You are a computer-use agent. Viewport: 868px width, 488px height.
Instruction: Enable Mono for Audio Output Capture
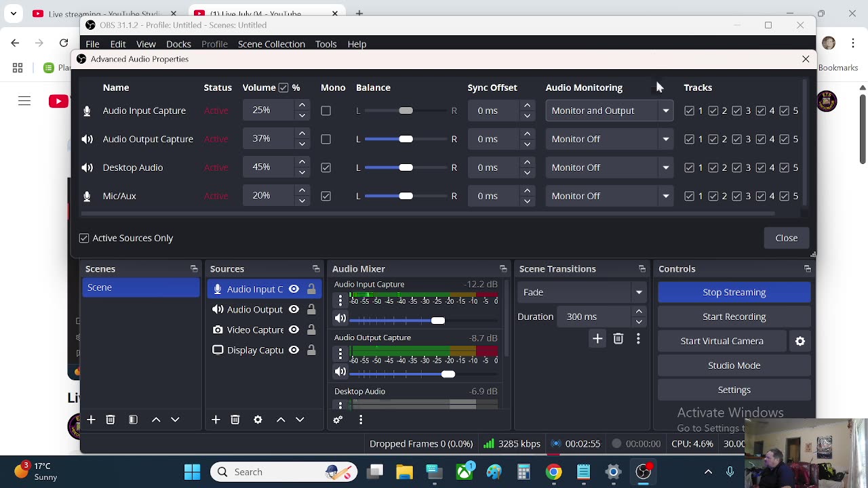coord(326,139)
